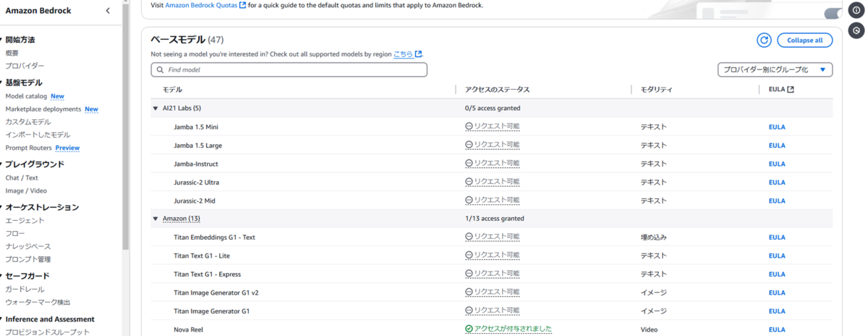The height and width of the screenshot is (336, 868).
Task: Toggle the switch at top right corner
Action: coord(833,13)
